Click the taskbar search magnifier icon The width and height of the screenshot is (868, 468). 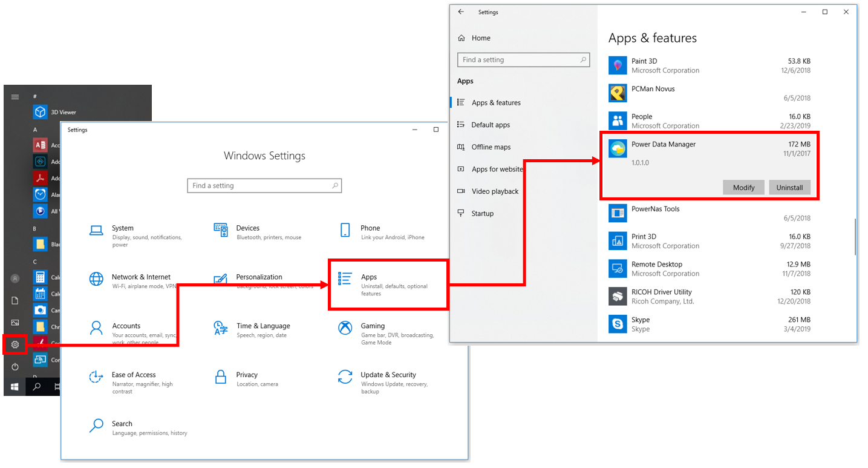[37, 387]
